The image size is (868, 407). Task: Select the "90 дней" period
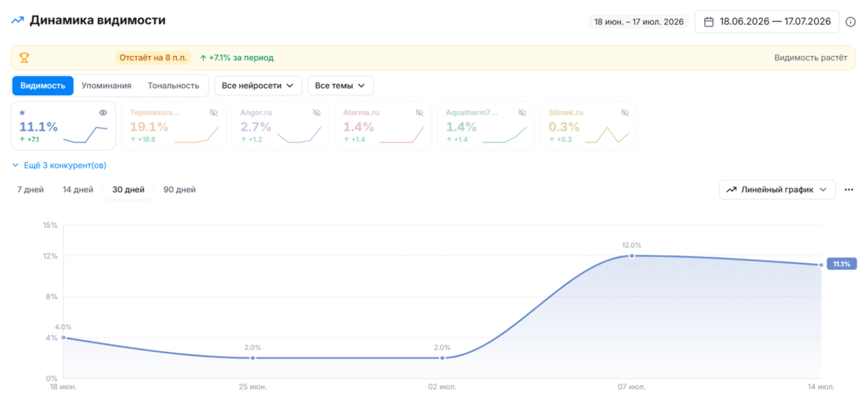coord(180,190)
